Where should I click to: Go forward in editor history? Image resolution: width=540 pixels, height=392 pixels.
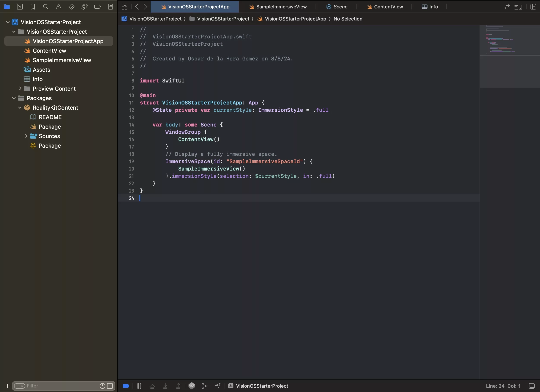tap(145, 7)
